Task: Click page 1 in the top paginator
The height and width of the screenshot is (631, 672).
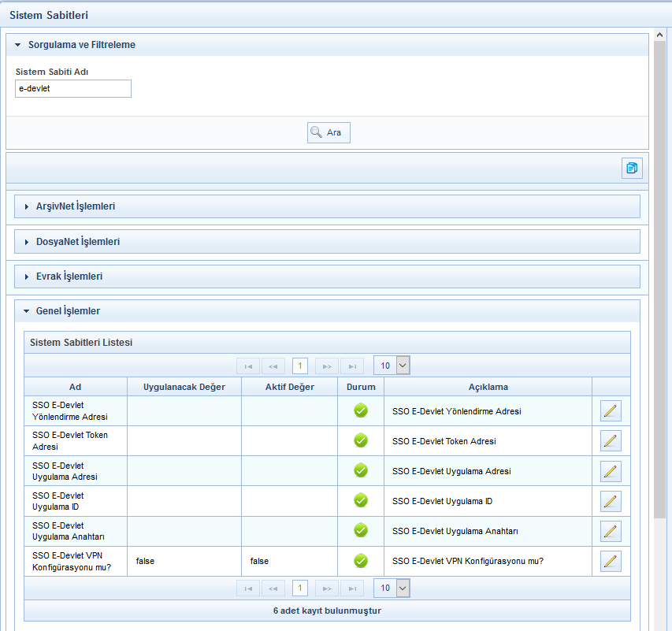Action: coord(299,366)
